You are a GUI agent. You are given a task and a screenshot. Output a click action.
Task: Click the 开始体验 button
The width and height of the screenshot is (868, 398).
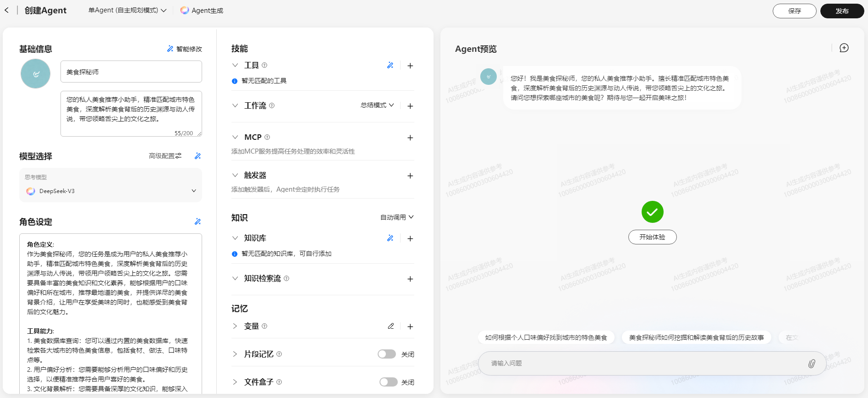652,237
